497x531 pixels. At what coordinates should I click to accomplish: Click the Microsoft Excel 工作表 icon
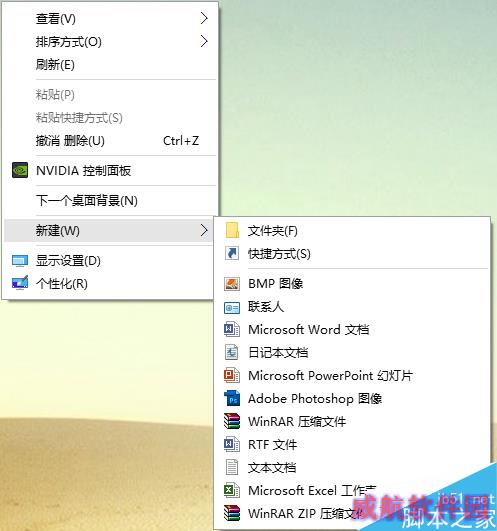click(232, 490)
